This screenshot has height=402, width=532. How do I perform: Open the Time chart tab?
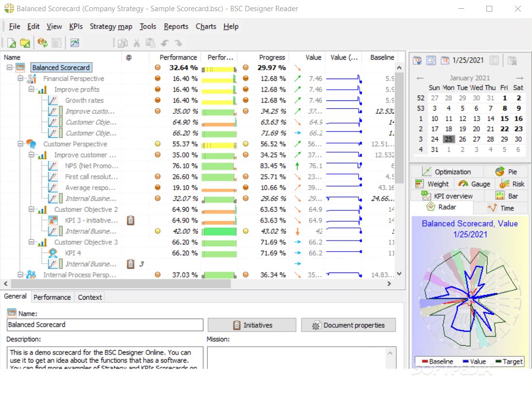(x=501, y=208)
